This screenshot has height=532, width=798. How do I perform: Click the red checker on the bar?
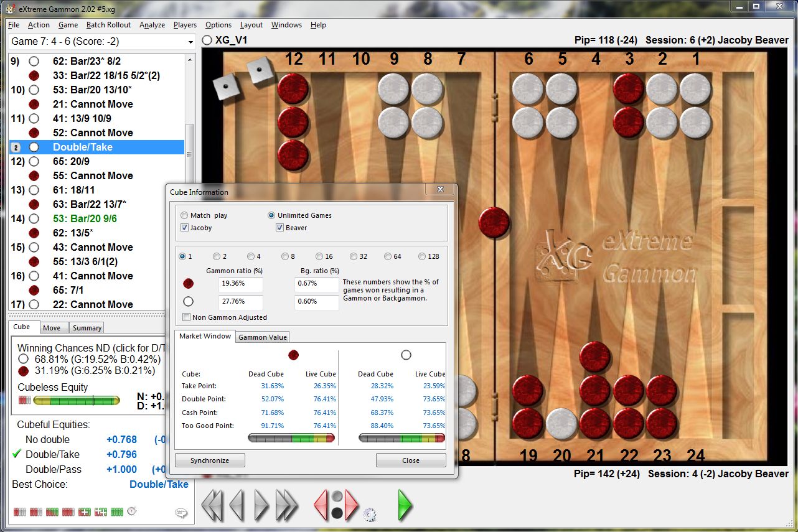coord(494,222)
